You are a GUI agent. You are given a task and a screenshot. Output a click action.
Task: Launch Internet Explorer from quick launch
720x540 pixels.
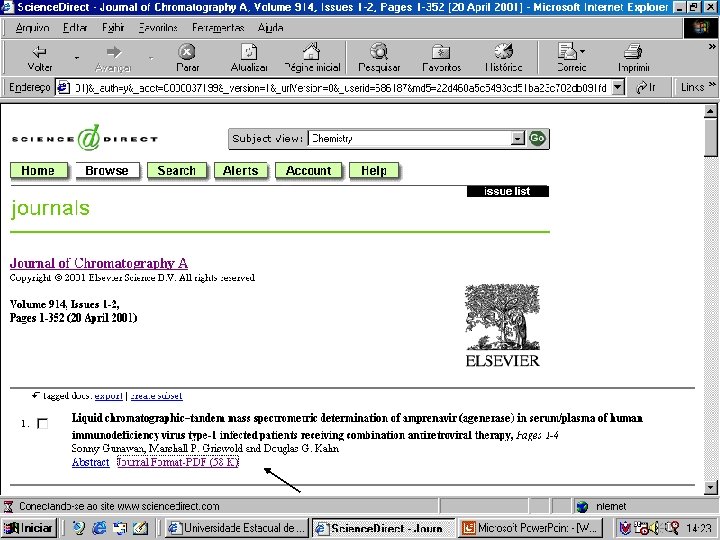pos(99,528)
